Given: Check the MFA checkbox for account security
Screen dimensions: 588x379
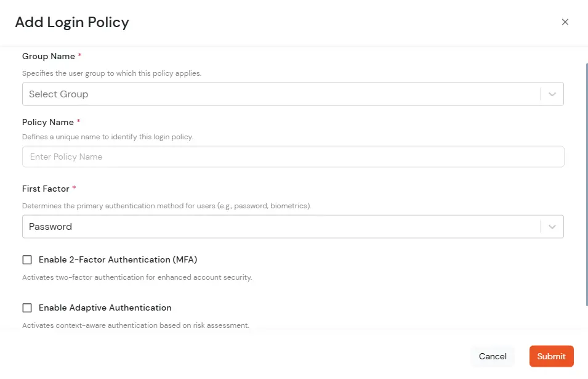Looking at the screenshot, I should coord(27,259).
